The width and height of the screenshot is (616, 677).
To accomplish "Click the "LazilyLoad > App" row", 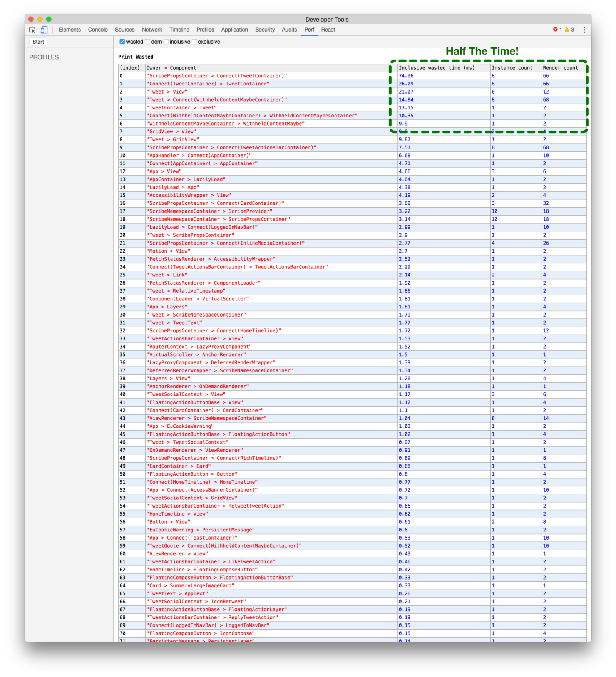I will click(352, 187).
